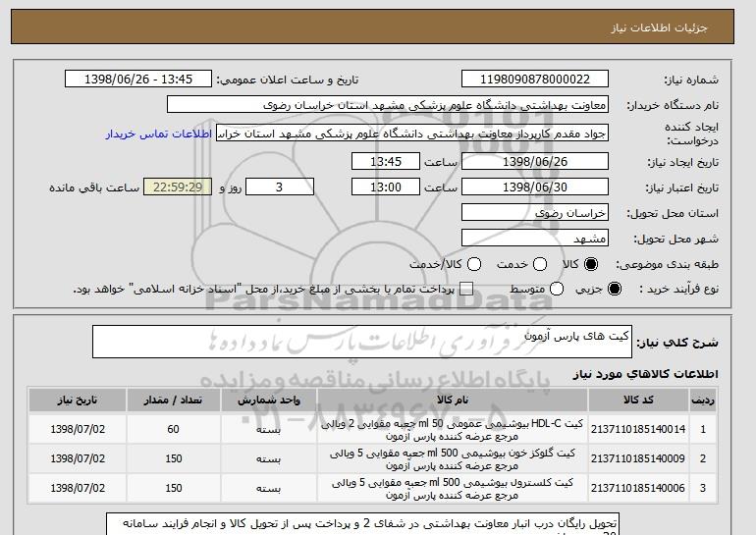Image resolution: width=756 pixels, height=535 pixels.
Task: Click the کیت کلسترول item name
Action: click(453, 489)
